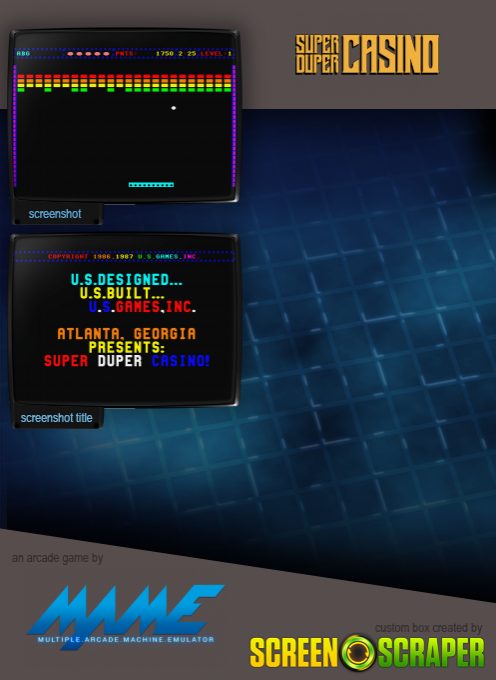Click the yellow SCREEN word of logo
The image size is (496, 680).
pyautogui.click(x=294, y=652)
